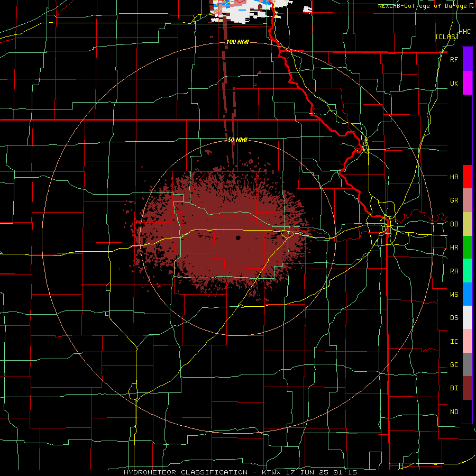This screenshot has width=476, height=476.
Task: Click the BD legend text label
Action: click(454, 224)
